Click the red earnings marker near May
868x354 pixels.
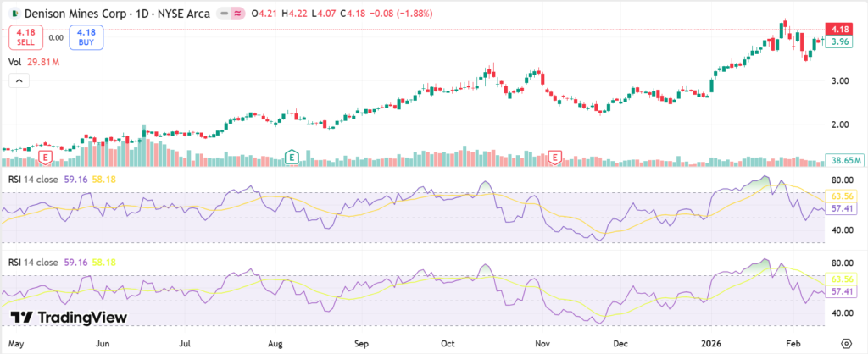[x=44, y=157]
